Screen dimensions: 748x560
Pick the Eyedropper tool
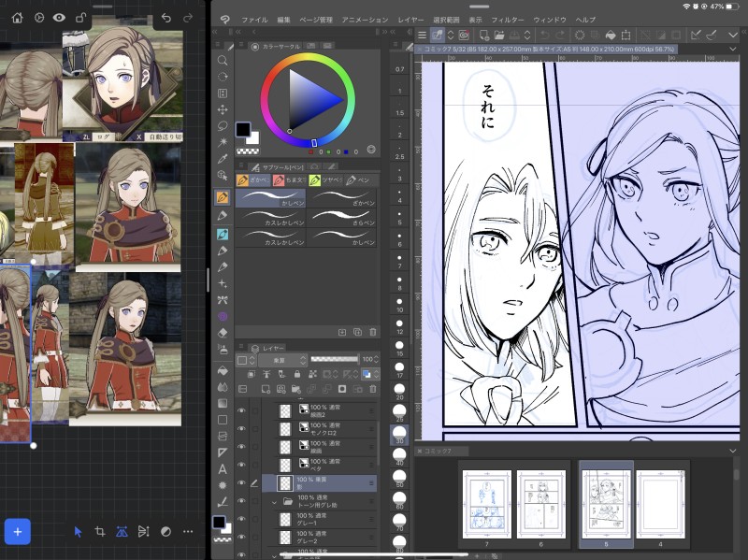pos(223,157)
